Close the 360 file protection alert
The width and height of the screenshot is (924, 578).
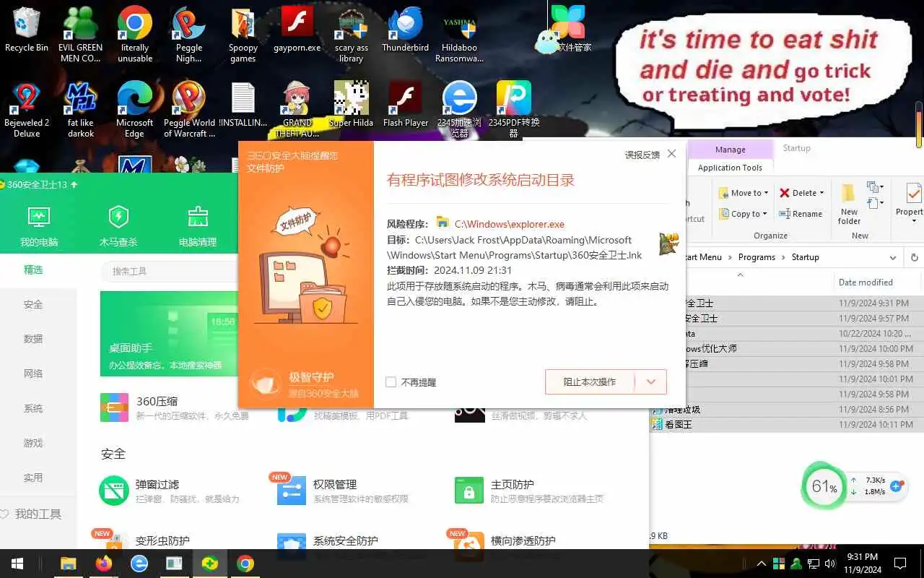click(671, 154)
